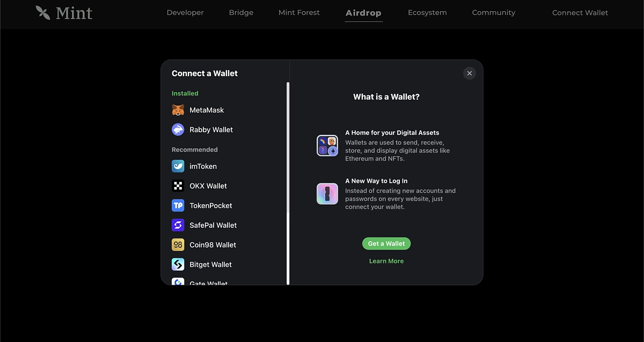Image resolution: width=644 pixels, height=342 pixels.
Task: Select the Coin98 Wallet label
Action: 213,245
